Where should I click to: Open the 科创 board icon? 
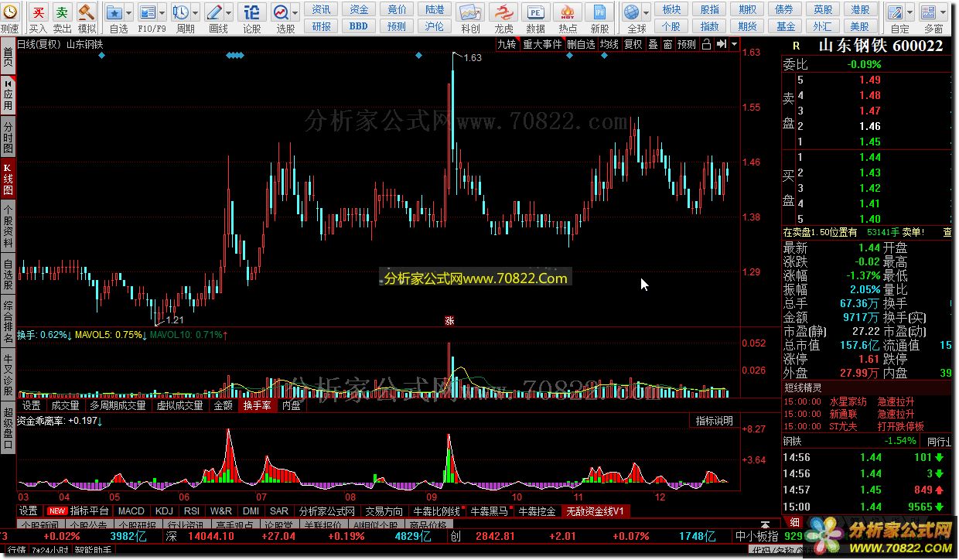click(x=469, y=12)
